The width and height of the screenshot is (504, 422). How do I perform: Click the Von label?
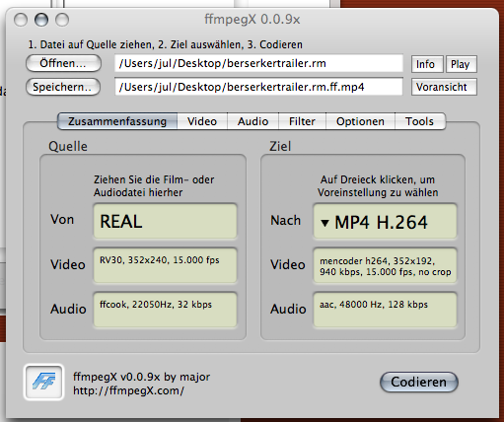62,219
